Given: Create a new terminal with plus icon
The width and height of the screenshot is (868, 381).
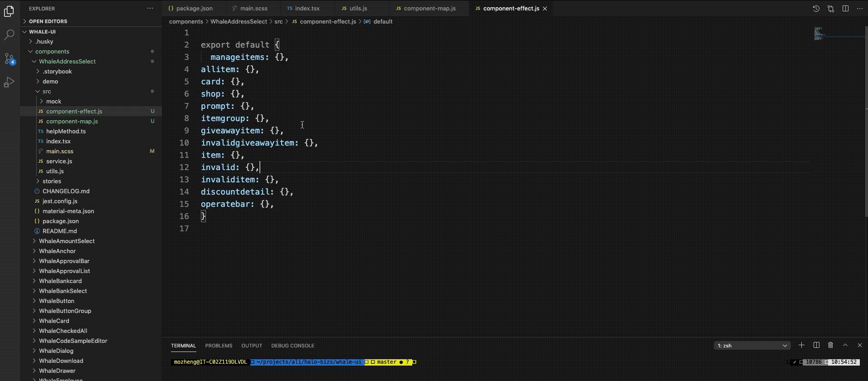Looking at the screenshot, I should point(801,345).
